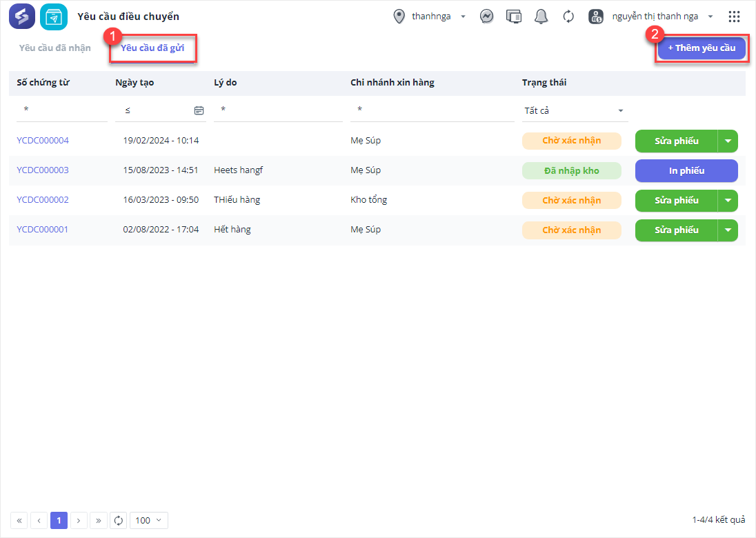756x538 pixels.
Task: Go to next page arrow
Action: 79,520
